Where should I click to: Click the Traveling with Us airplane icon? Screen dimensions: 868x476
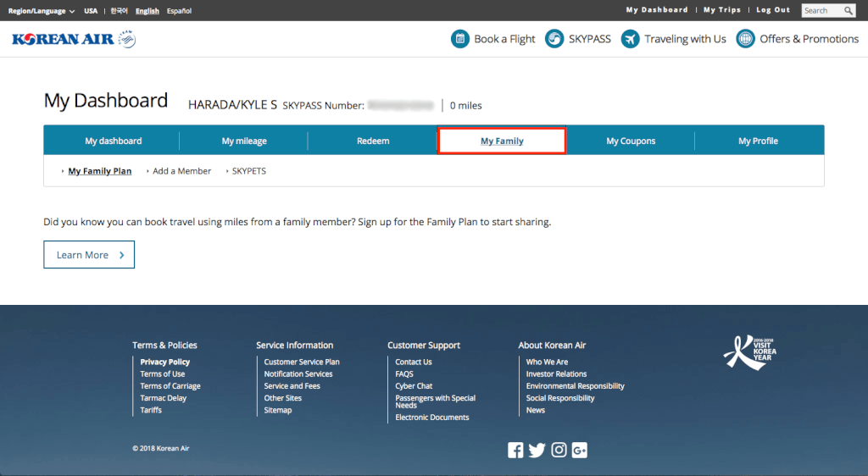point(630,39)
